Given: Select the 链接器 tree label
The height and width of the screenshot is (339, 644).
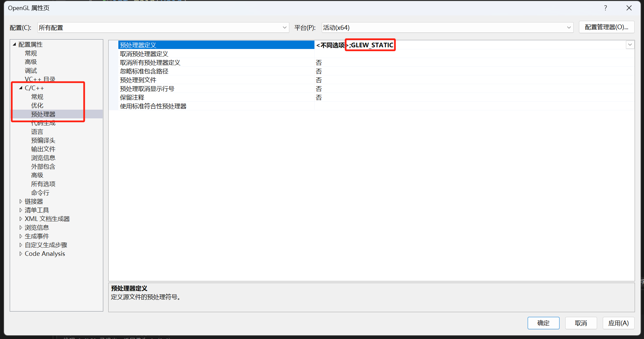Looking at the screenshot, I should (34, 201).
